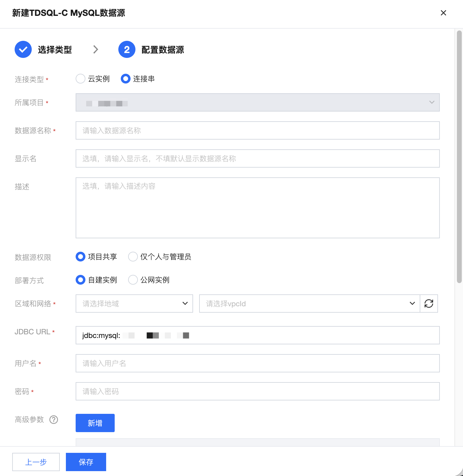The height and width of the screenshot is (476, 463).
Task: Click the 上一步 button
Action: [36, 462]
